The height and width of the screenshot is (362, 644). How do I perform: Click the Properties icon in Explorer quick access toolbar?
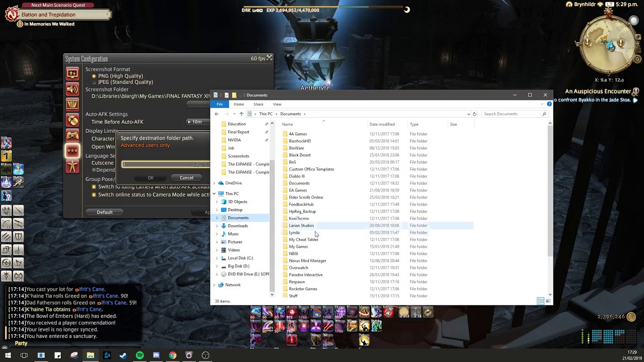click(226, 95)
